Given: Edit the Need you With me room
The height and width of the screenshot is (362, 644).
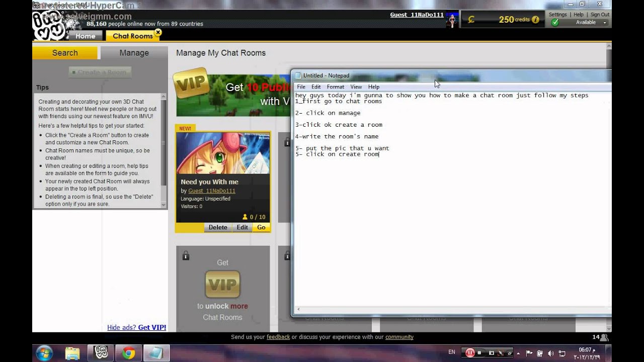Looking at the screenshot, I should coord(242,227).
